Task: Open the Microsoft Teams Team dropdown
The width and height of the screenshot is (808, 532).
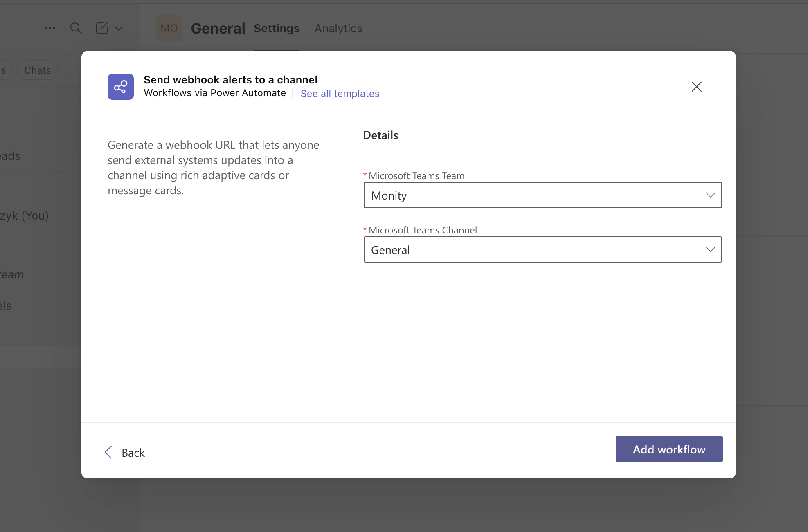Action: point(711,195)
